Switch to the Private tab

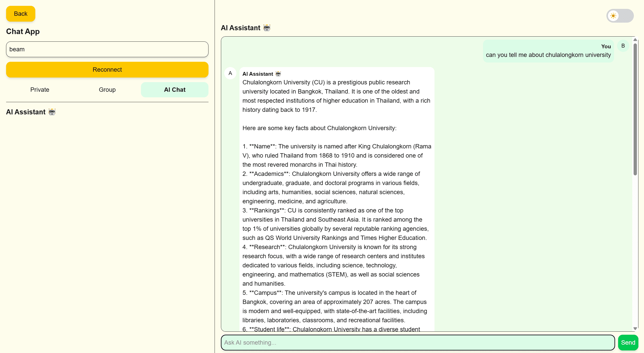coord(40,90)
